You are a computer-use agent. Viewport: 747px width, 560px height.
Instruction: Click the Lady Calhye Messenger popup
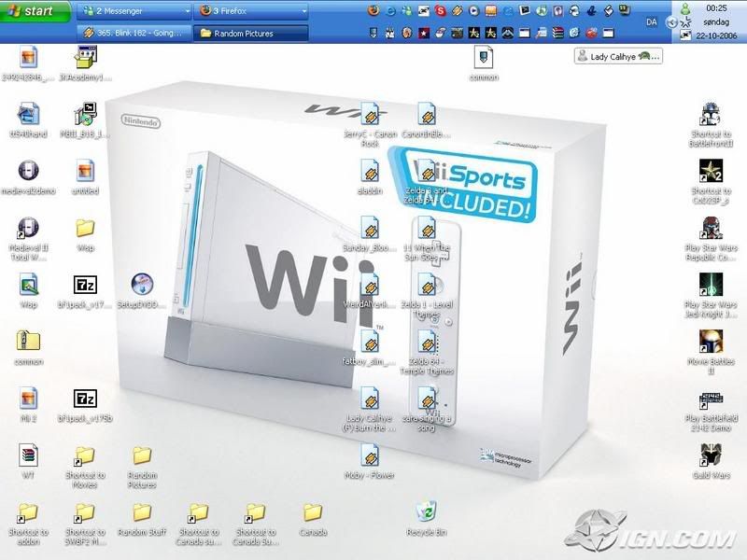click(618, 56)
